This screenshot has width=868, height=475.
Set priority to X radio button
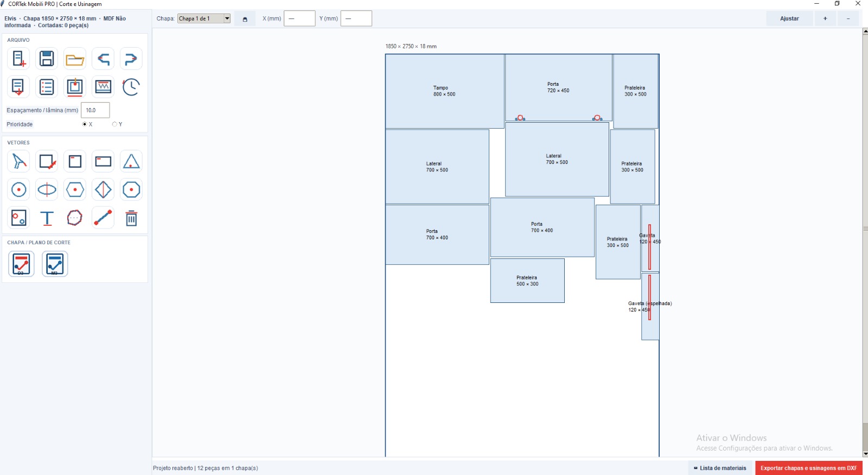click(x=85, y=124)
